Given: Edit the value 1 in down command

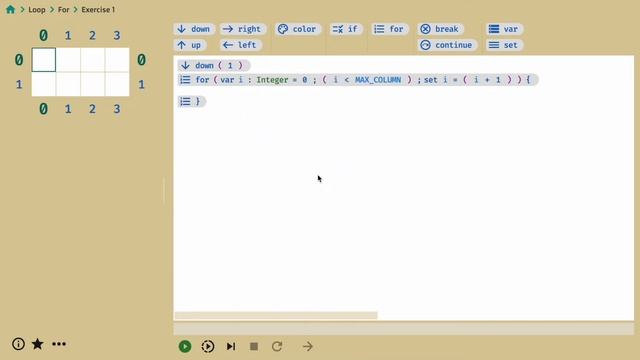Looking at the screenshot, I should (x=230, y=65).
